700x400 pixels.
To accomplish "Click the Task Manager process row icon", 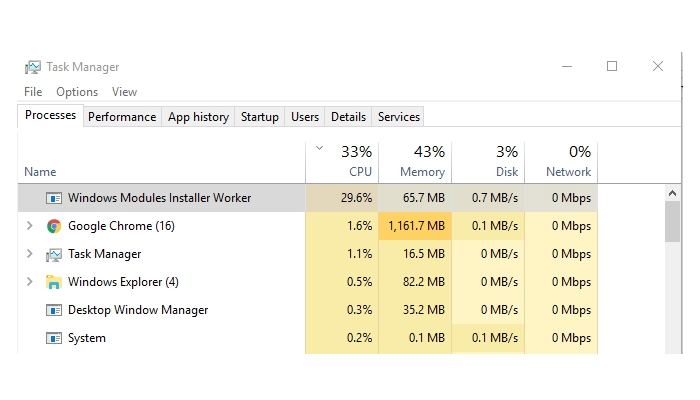I will (x=54, y=254).
